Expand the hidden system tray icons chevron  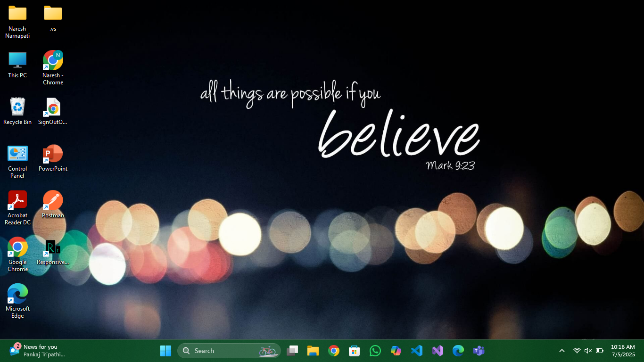point(562,351)
